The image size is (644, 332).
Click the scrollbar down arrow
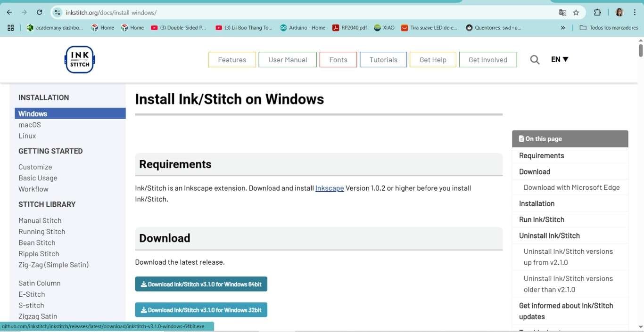(x=641, y=327)
